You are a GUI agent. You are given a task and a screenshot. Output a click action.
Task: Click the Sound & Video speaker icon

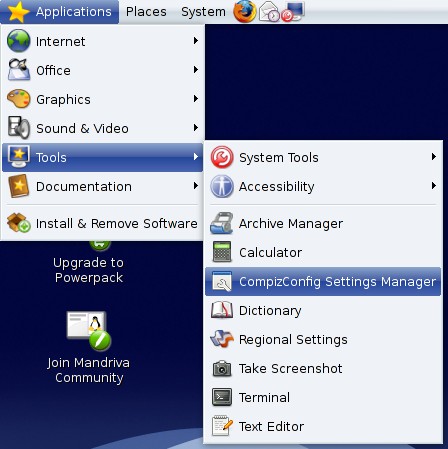click(19, 128)
